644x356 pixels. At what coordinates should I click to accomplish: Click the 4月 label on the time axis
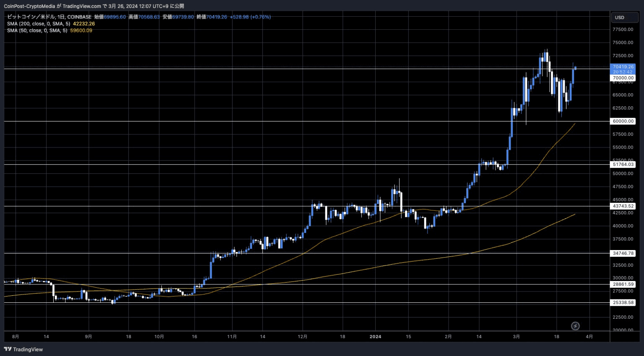point(589,337)
